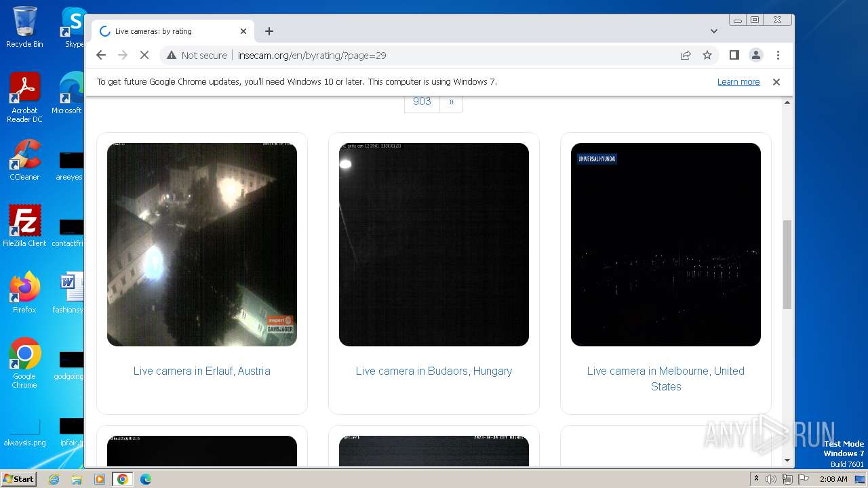
Task: Click the page vertical scrollbar thumb
Action: pyautogui.click(x=787, y=264)
